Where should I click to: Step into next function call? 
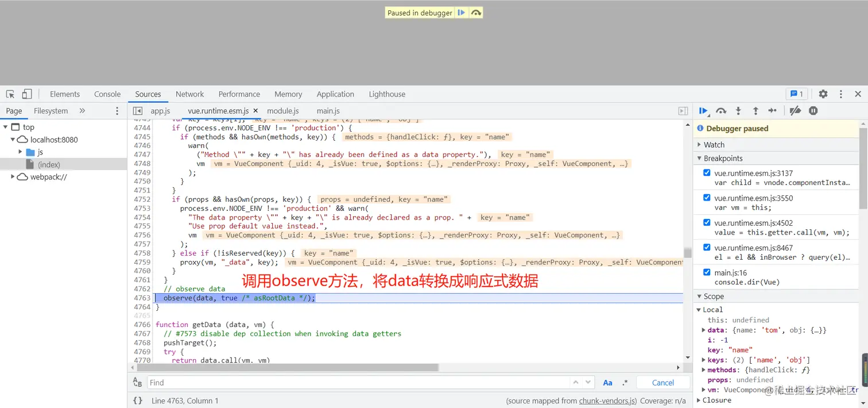pos(738,111)
